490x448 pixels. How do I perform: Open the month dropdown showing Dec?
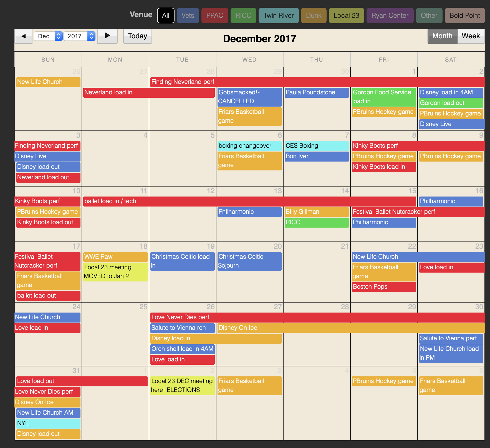pos(48,36)
